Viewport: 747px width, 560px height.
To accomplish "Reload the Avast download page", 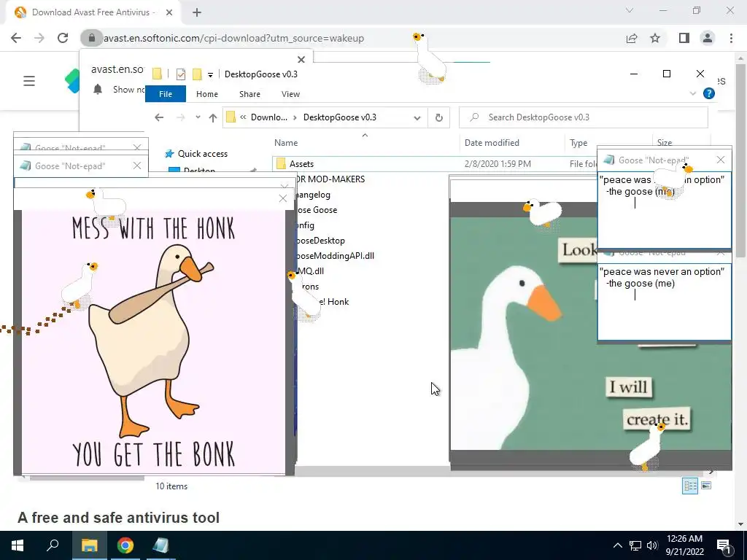I will [x=63, y=38].
